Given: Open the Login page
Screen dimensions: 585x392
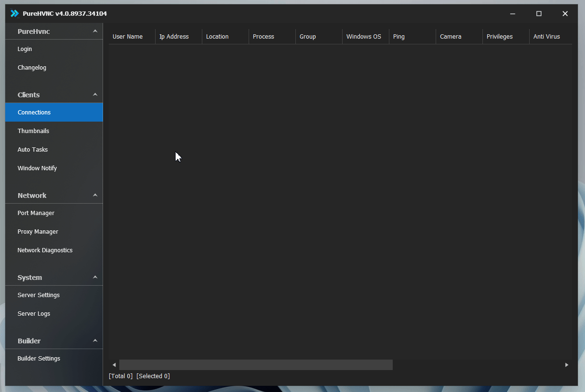Looking at the screenshot, I should click(x=54, y=49).
